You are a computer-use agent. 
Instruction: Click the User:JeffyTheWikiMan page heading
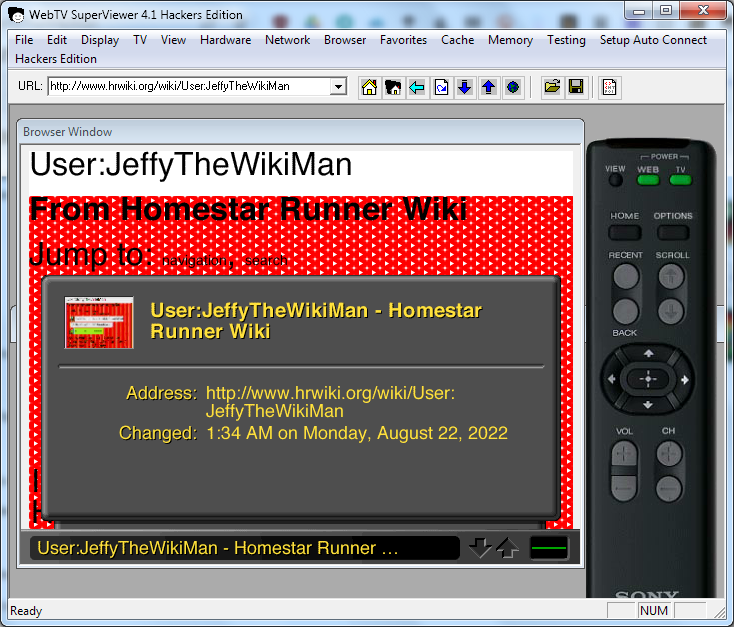point(191,164)
